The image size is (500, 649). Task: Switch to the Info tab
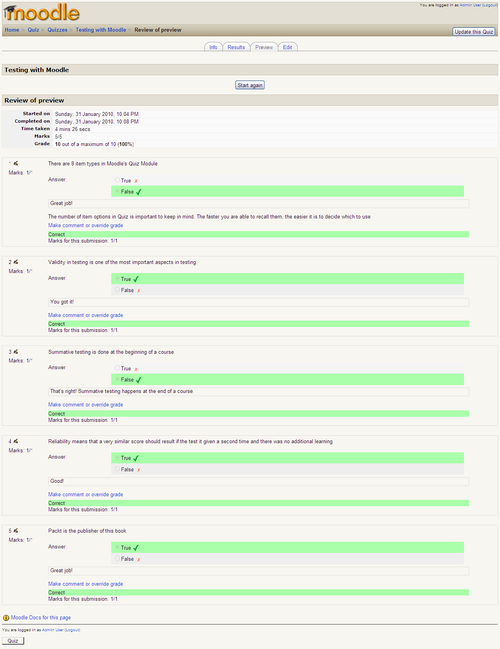(213, 47)
